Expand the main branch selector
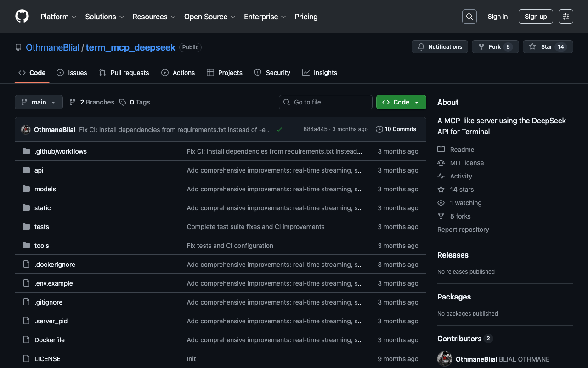Image resolution: width=588 pixels, height=368 pixels. coord(39,102)
